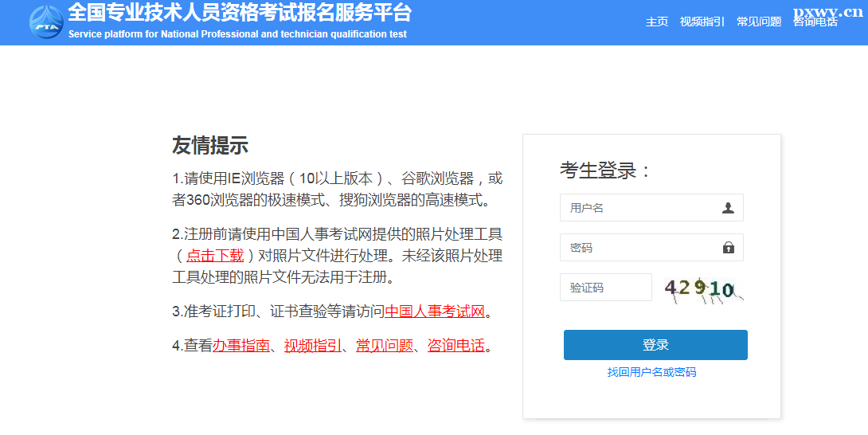Open 视频指引 in top navigation
The image size is (868, 435).
pos(702,22)
